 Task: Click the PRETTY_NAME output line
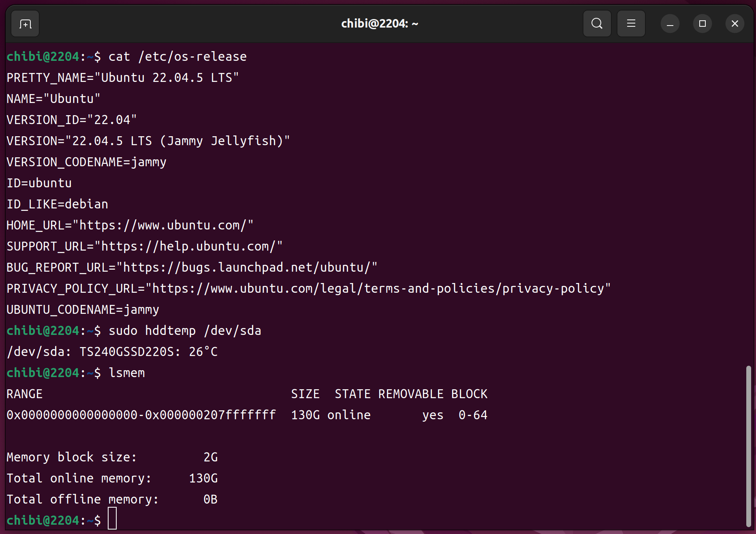[x=122, y=78]
